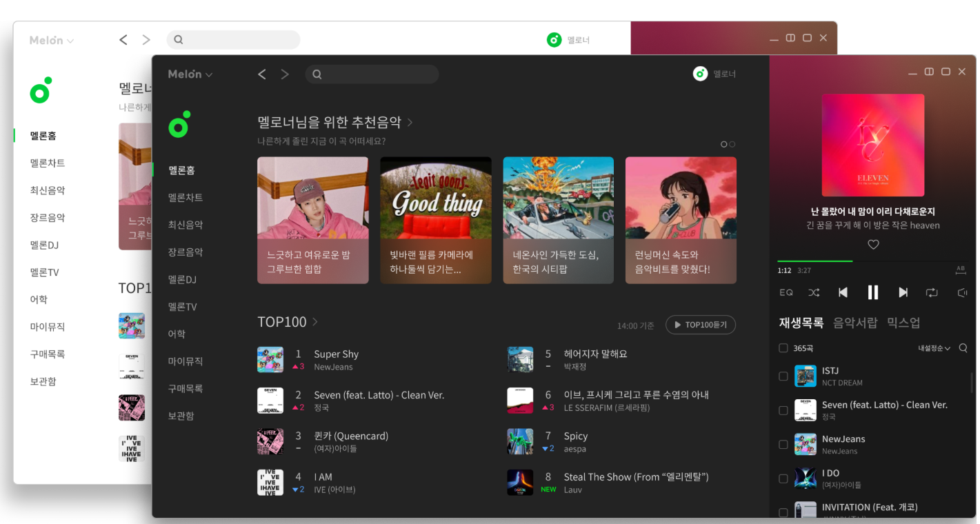Screen dimensions: 980x524
Task: Click Melon logo in light window sidebar
Action: [41, 90]
